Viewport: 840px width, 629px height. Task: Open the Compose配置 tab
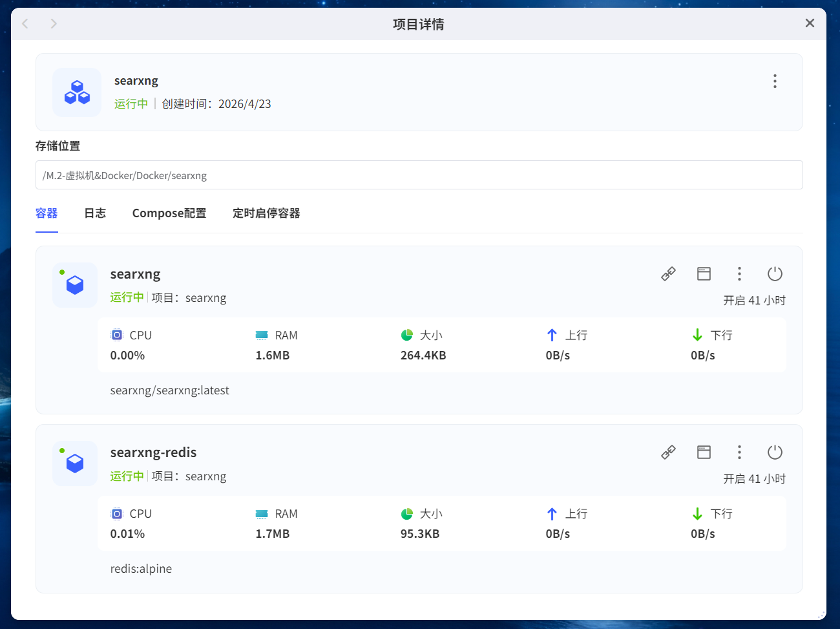(x=169, y=213)
